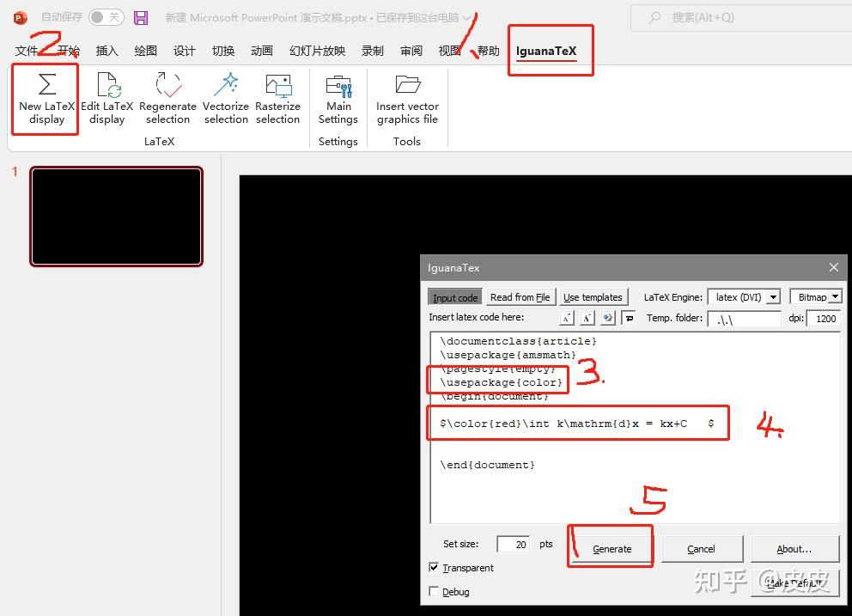This screenshot has height=616, width=852.
Task: Click Read from File button
Action: coord(520,297)
